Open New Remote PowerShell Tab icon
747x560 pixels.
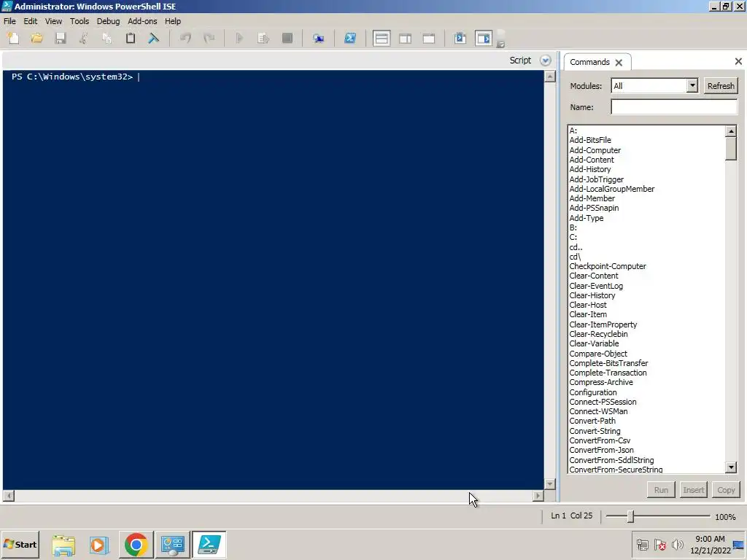tap(318, 38)
